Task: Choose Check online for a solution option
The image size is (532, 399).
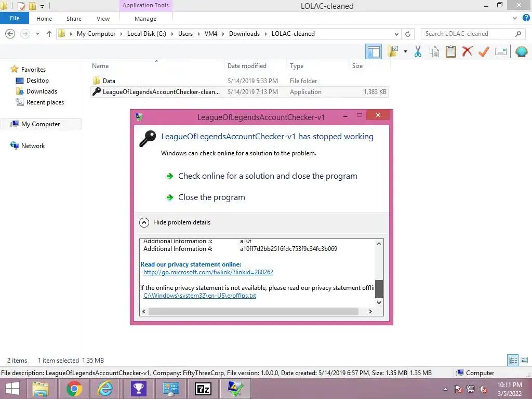Action: (268, 176)
